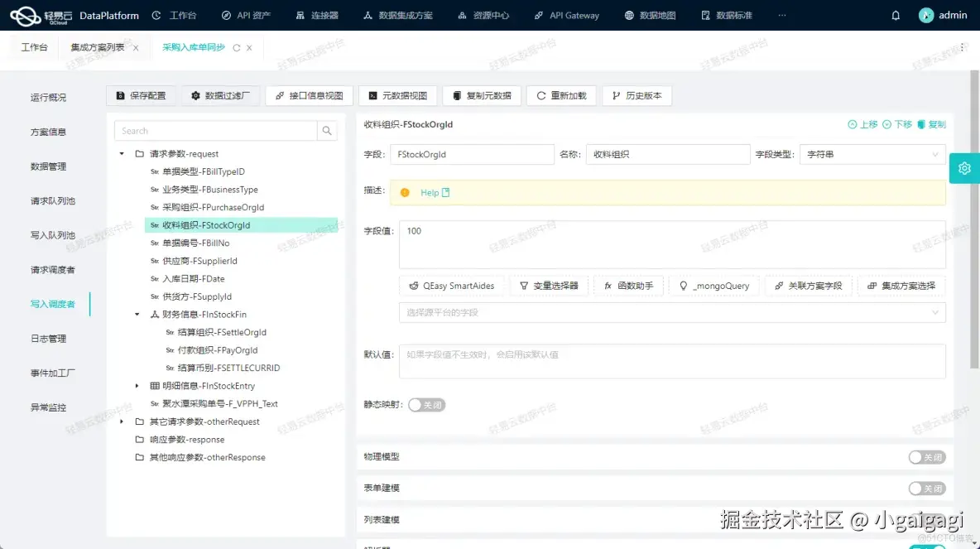
Task: Open 异常监控 in sidebar
Action: pos(48,407)
